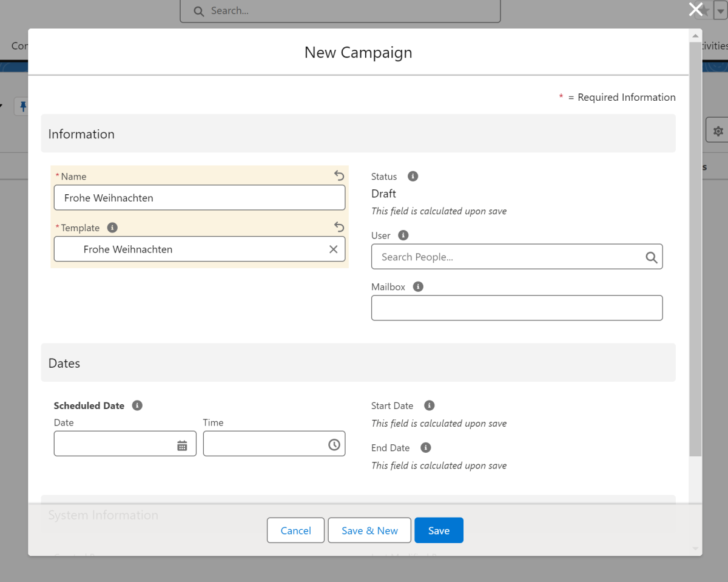Click into the Mailbox input field
Viewport: 728px width, 582px height.
click(516, 308)
